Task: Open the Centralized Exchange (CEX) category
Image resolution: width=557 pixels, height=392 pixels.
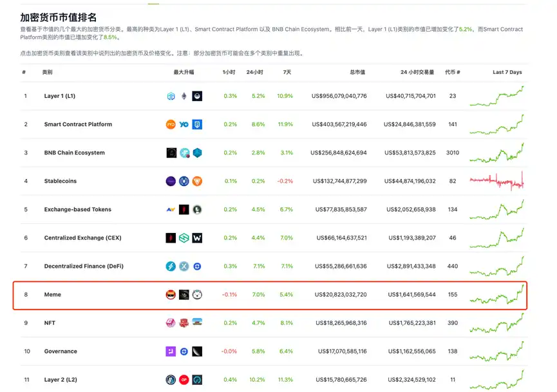Action: (x=83, y=238)
